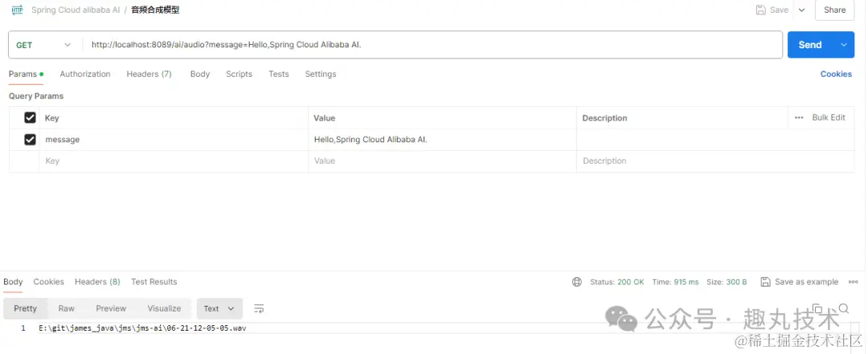
Task: Click the network globe icon
Action: pyautogui.click(x=577, y=282)
